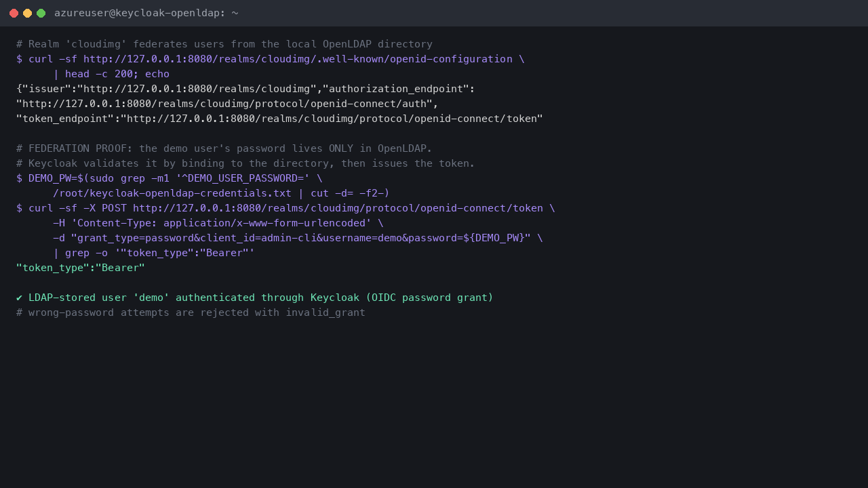Click the grant_type=password data argument line
The width and height of the screenshot is (868, 488).
298,238
